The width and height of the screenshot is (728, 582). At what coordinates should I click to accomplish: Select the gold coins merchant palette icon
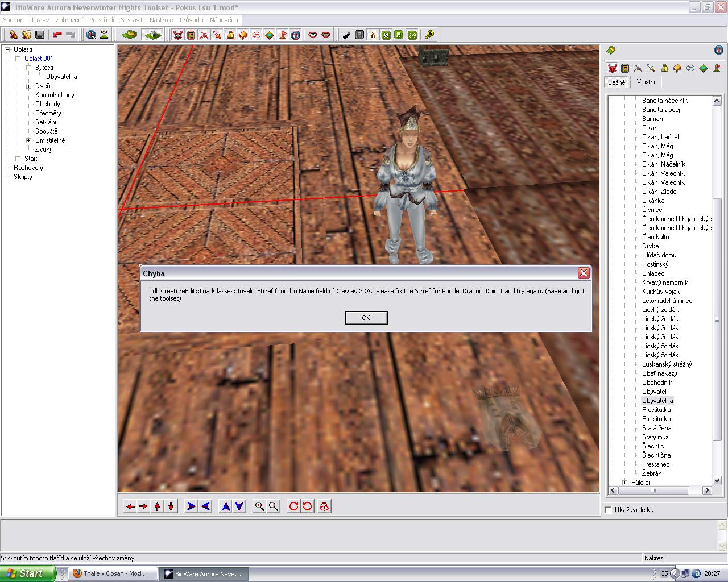664,68
